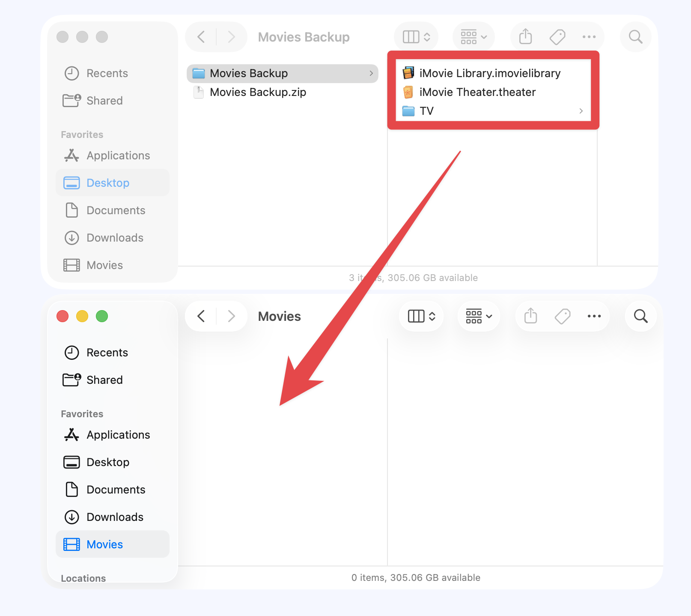691x616 pixels.
Task: Close the Movies window with red button
Action: coord(63,316)
